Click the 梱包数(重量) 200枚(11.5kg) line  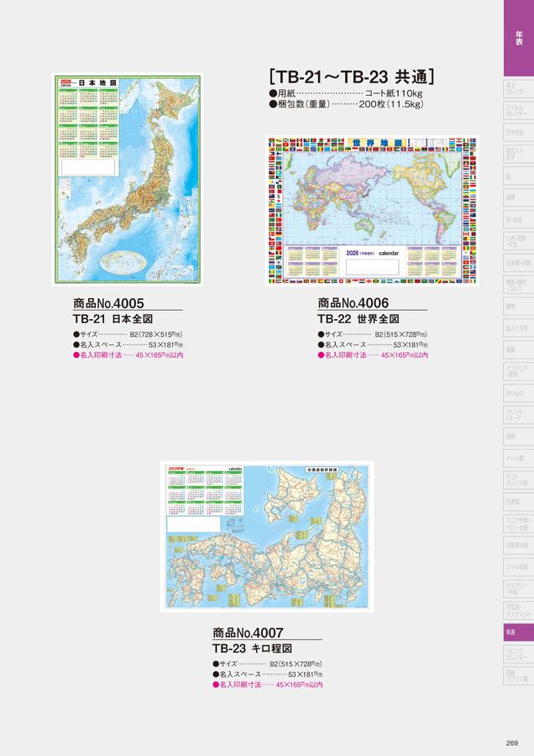346,104
